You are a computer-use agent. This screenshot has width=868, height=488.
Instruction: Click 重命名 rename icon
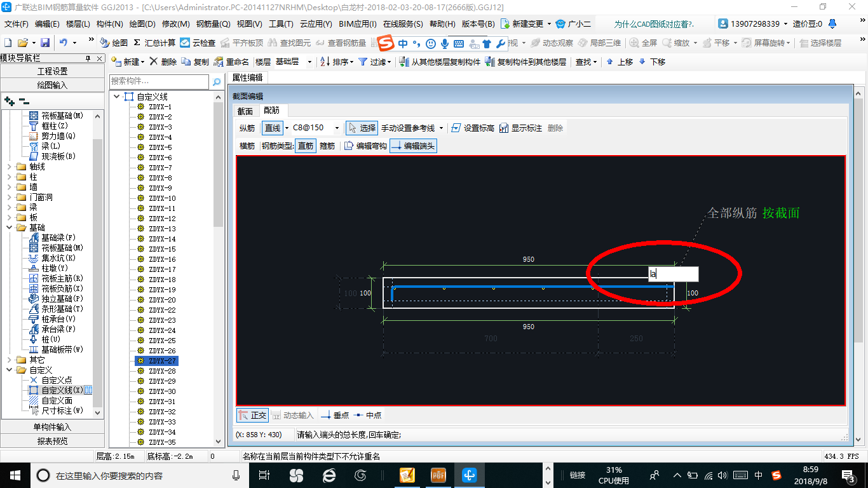[x=219, y=62]
